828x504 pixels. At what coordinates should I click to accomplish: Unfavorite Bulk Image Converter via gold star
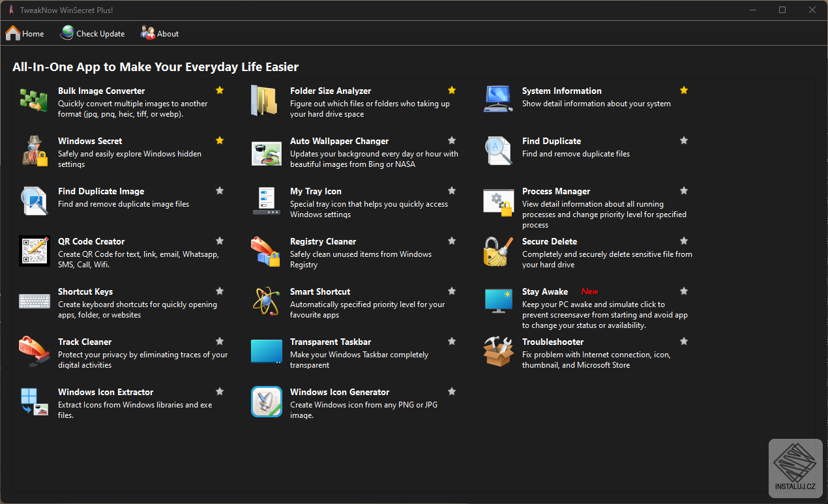click(x=220, y=90)
